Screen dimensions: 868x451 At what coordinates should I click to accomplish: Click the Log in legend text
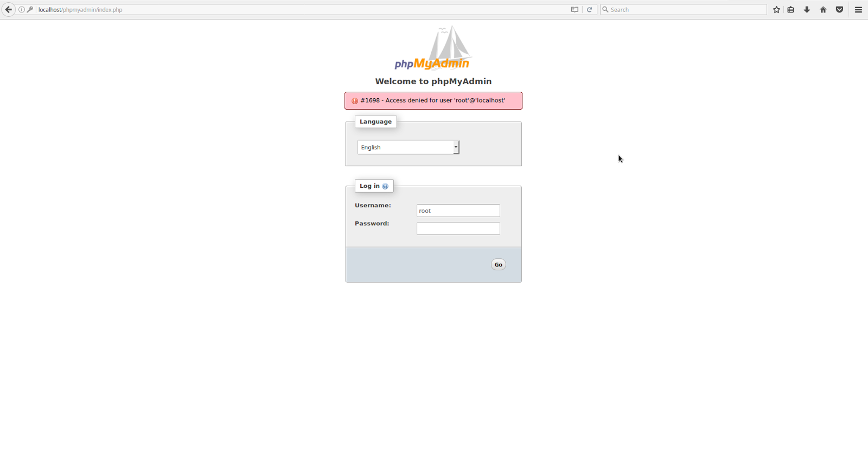(x=369, y=186)
